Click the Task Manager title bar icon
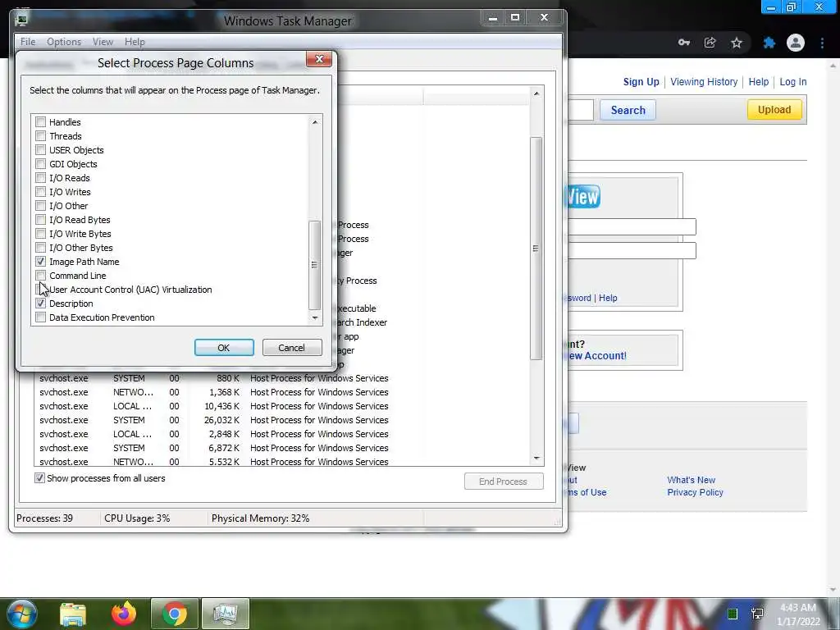Screen dimensions: 840x630 (x=21, y=21)
